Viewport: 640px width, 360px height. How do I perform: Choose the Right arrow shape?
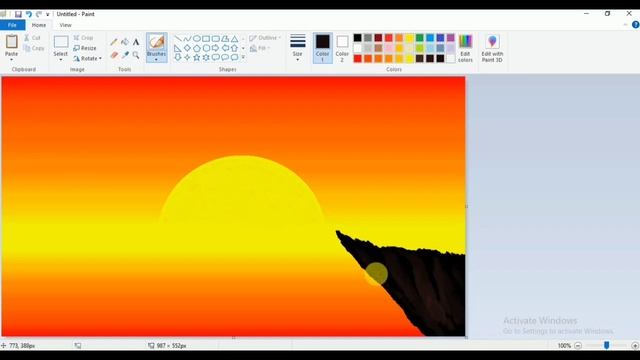(x=216, y=48)
